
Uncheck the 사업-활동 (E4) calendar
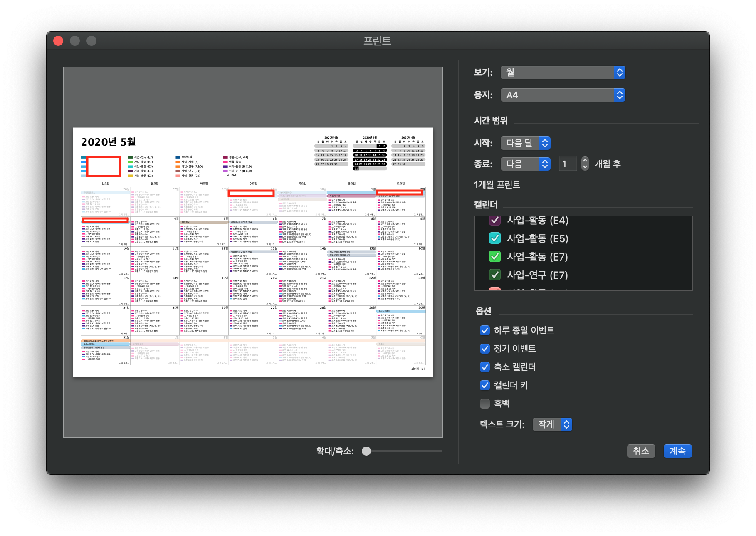(495, 220)
